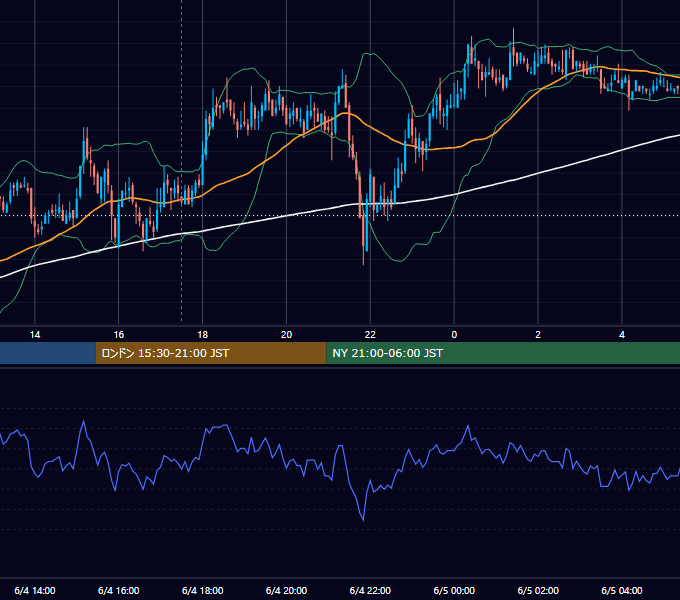Click the 18 hour label on price chart axis
Image resolution: width=680 pixels, height=600 pixels.
point(203,335)
